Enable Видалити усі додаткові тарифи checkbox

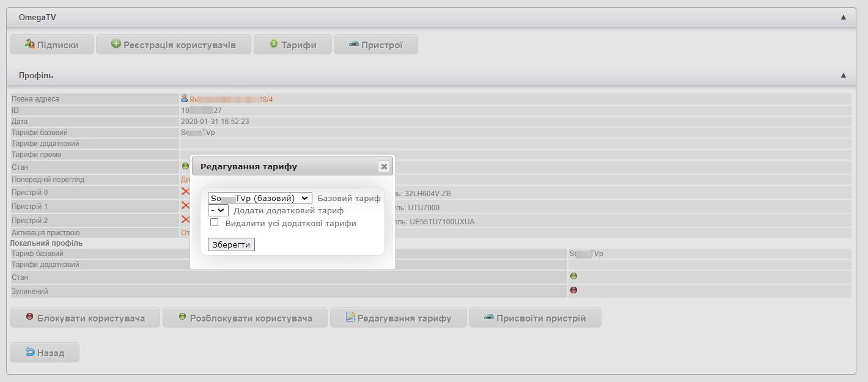tap(214, 222)
